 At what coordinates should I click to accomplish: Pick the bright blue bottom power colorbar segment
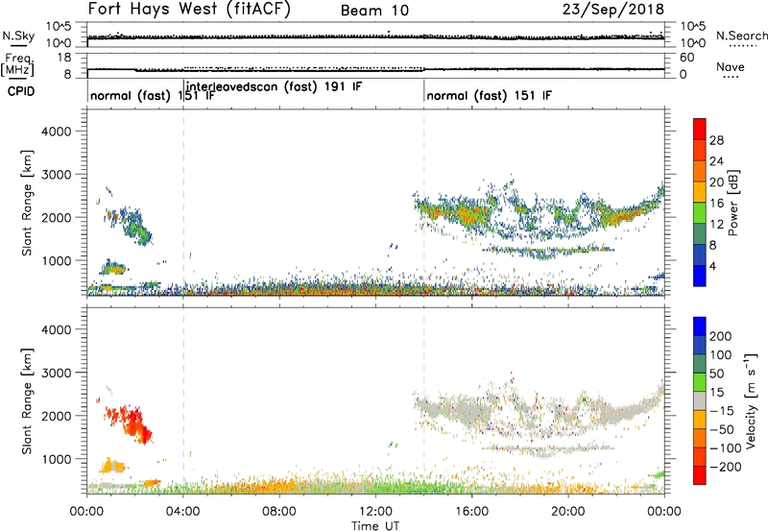pyautogui.click(x=700, y=276)
